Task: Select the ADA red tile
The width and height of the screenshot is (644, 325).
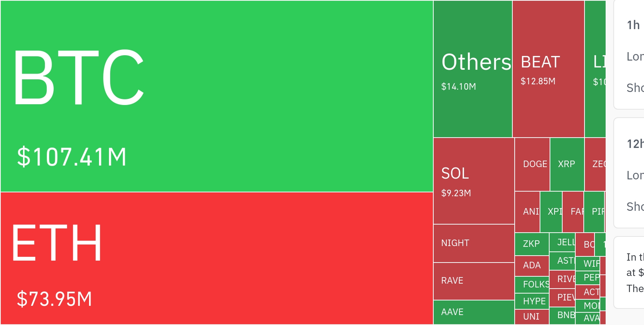Action: 532,265
